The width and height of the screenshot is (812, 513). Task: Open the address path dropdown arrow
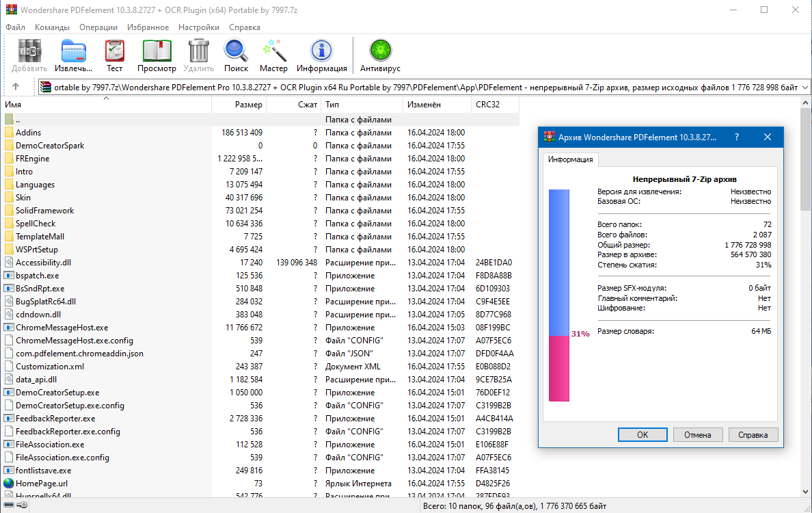pos(804,87)
